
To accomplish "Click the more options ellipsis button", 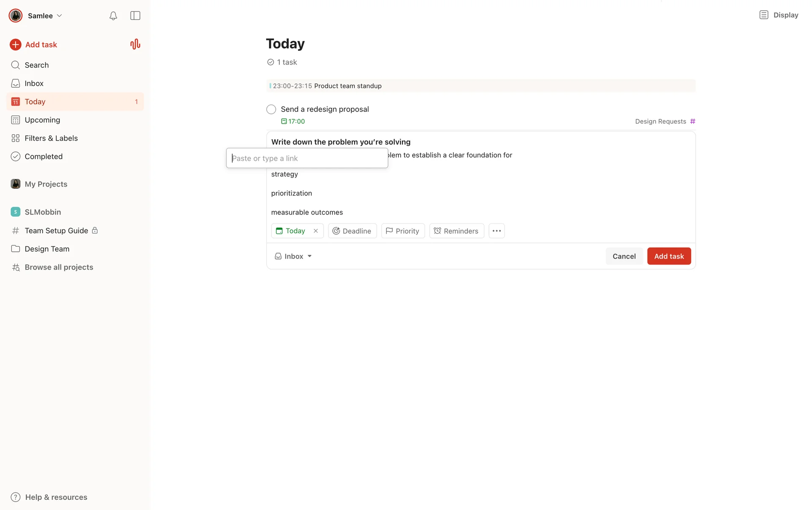I will click(x=497, y=231).
